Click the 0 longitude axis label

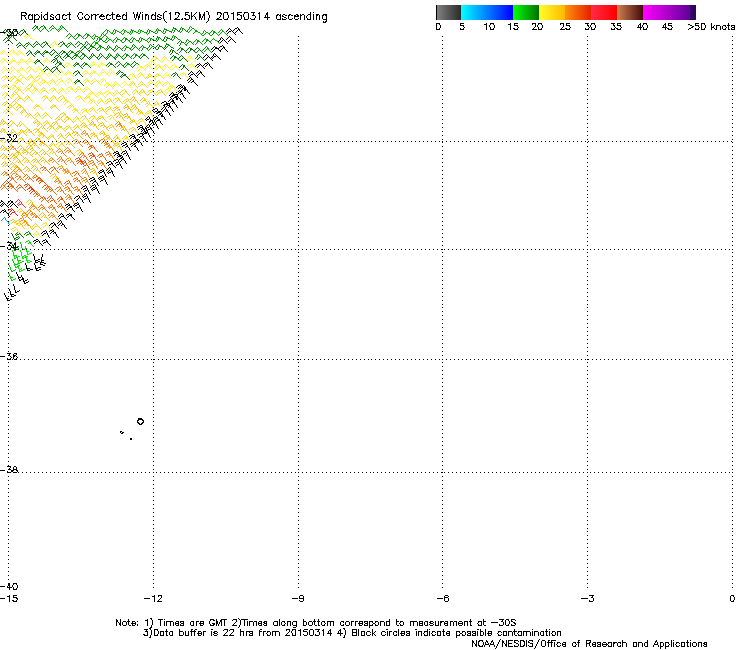(x=732, y=599)
